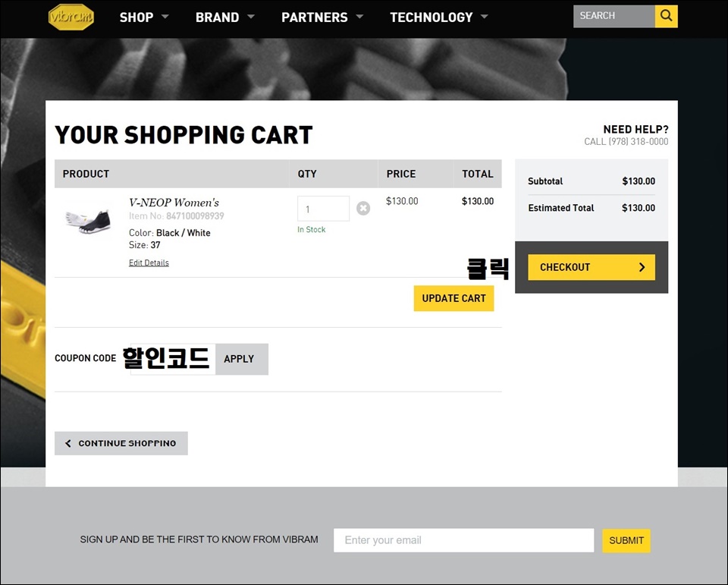The width and height of the screenshot is (728, 585).
Task: Click the Estimated Total $130.00 amount
Action: pos(639,208)
